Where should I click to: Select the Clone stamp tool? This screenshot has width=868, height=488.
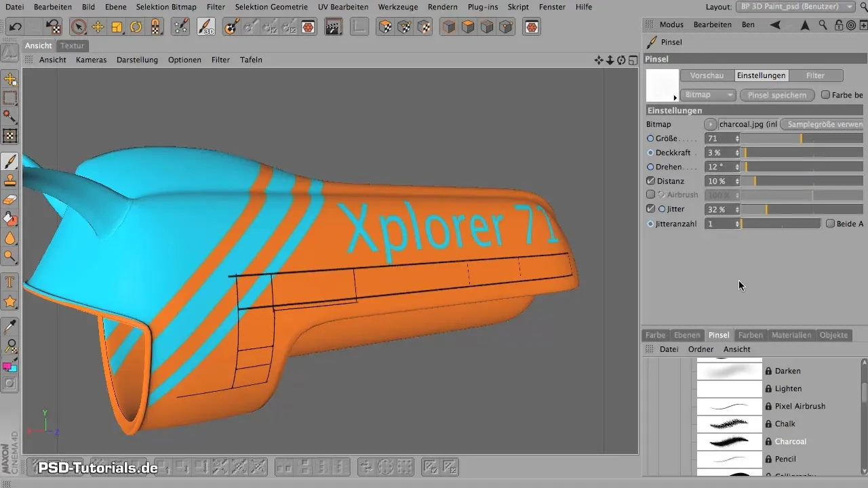click(x=10, y=180)
